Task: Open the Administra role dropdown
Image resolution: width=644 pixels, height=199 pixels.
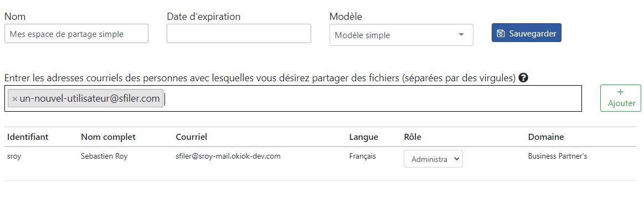Action: [x=434, y=159]
